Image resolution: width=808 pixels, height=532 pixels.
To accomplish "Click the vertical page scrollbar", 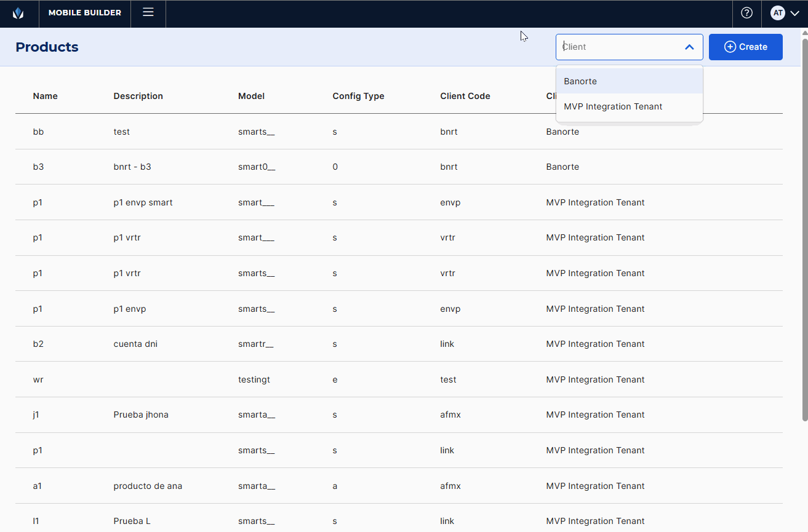I will (804, 228).
